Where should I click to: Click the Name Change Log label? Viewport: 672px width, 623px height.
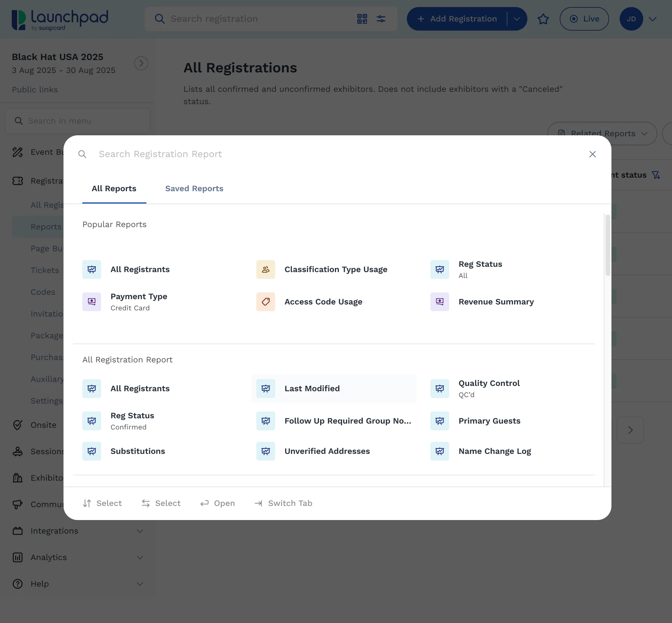point(494,451)
